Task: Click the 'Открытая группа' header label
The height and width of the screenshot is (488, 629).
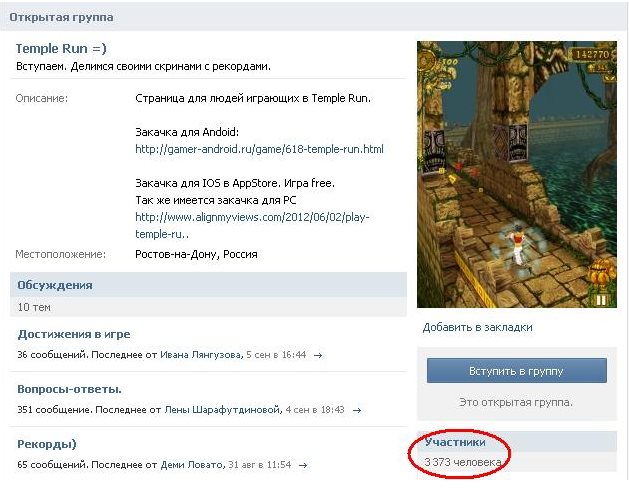Action: (61, 17)
